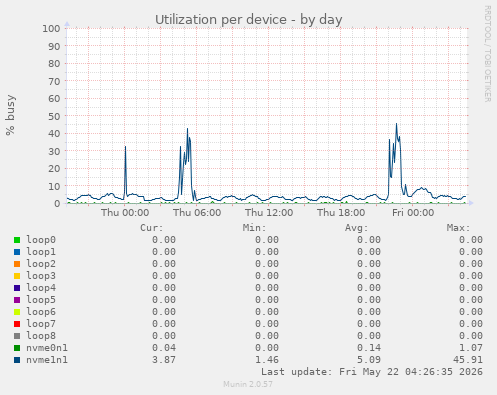
Task: Click the nvme0n1 dark green legend swatch
Action: [x=17, y=348]
